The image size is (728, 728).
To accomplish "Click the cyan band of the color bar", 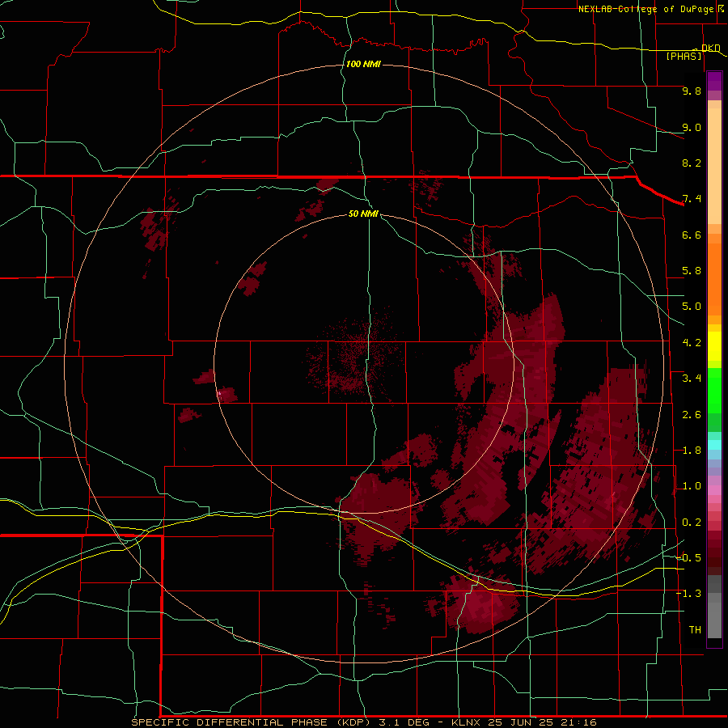I will [x=714, y=444].
